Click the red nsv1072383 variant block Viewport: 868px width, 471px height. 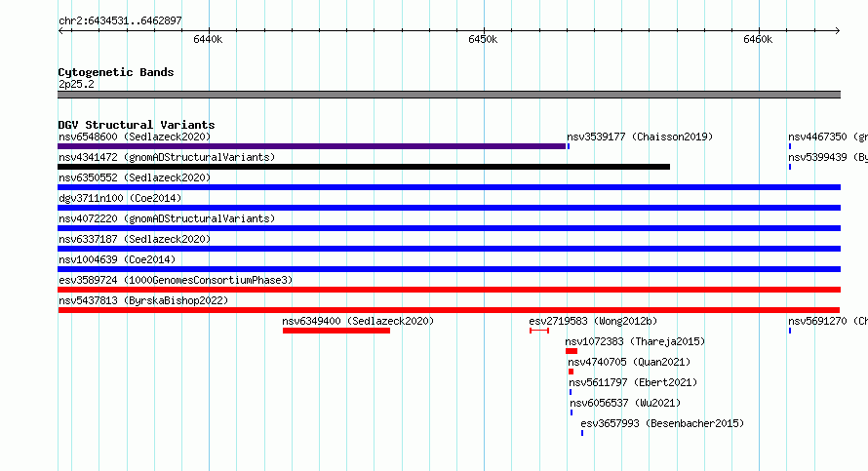(x=572, y=351)
